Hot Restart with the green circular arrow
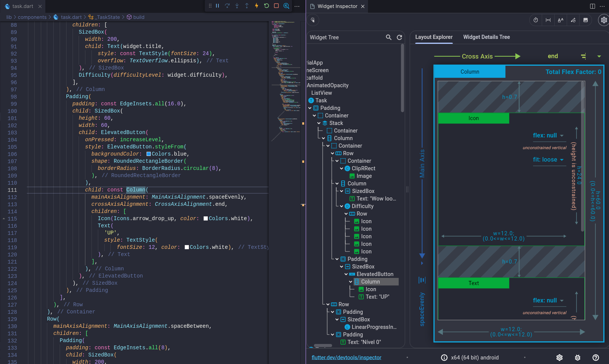The image size is (609, 364). pyautogui.click(x=266, y=6)
